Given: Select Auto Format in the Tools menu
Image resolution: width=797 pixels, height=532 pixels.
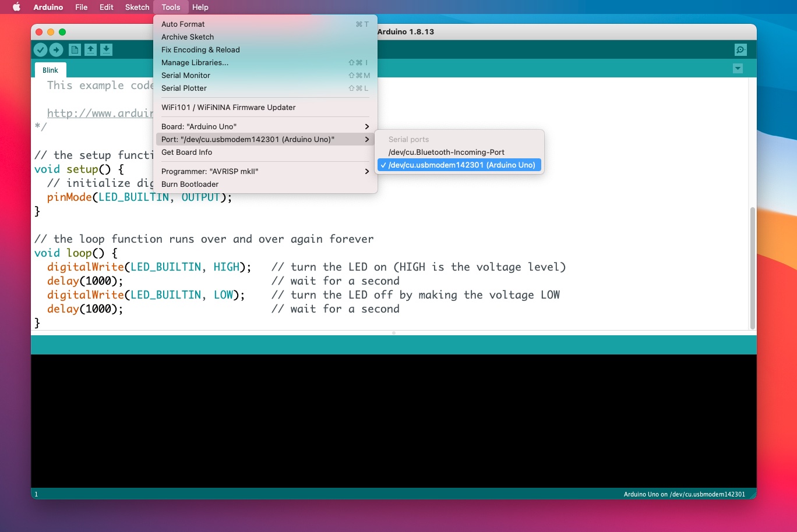Looking at the screenshot, I should point(183,24).
